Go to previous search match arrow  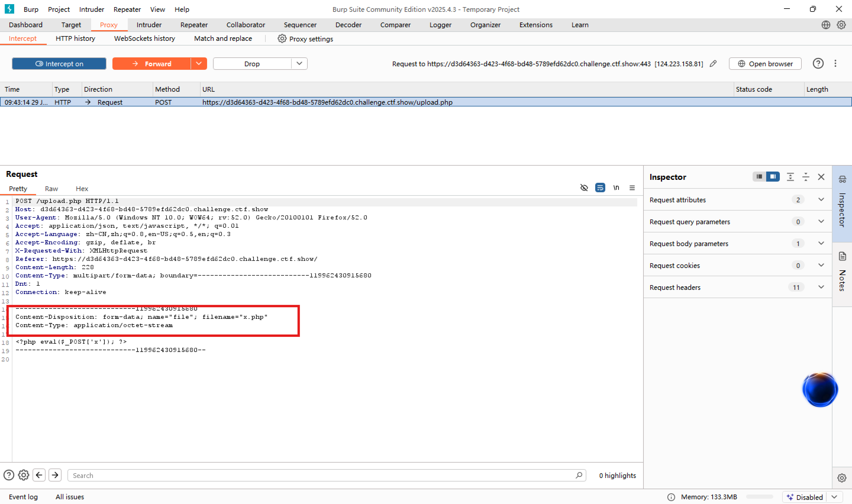(x=39, y=475)
